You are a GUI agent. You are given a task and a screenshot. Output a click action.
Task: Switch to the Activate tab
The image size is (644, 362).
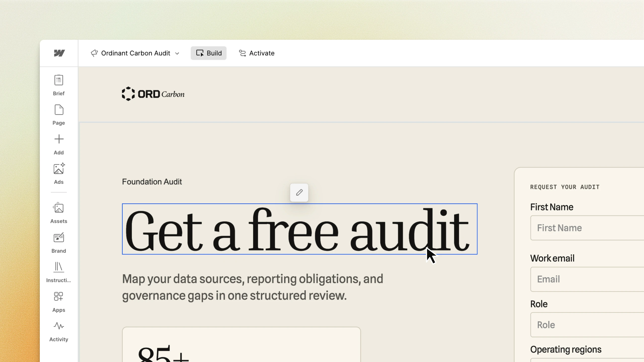click(257, 53)
